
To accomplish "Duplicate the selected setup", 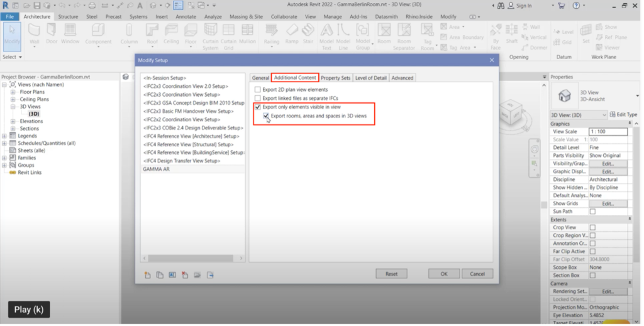I will tap(160, 275).
